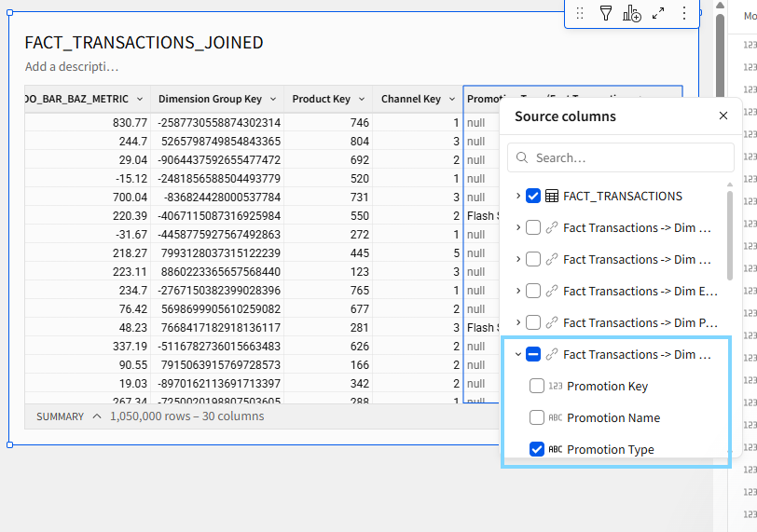The height and width of the screenshot is (532, 757).
Task: Click Add a description text
Action: point(72,66)
